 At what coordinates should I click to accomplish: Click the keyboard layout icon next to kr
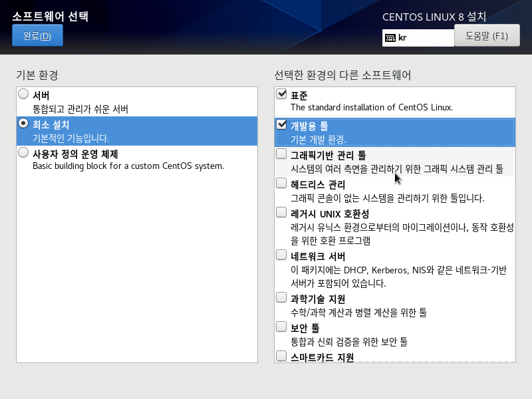390,38
